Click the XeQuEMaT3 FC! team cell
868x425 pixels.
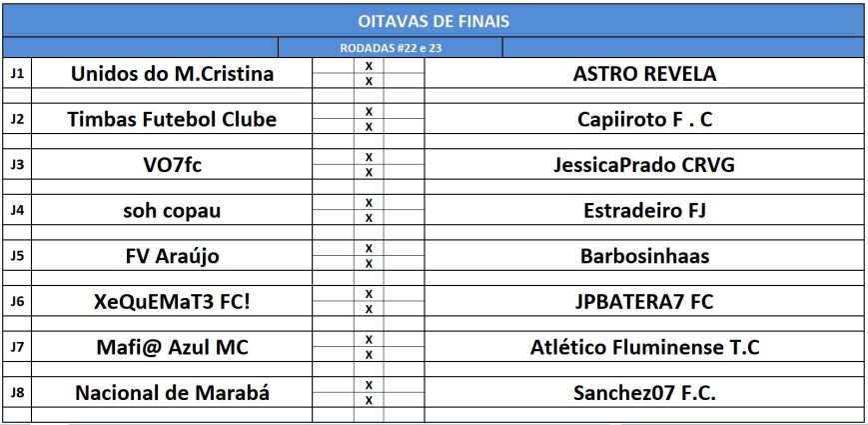point(172,301)
